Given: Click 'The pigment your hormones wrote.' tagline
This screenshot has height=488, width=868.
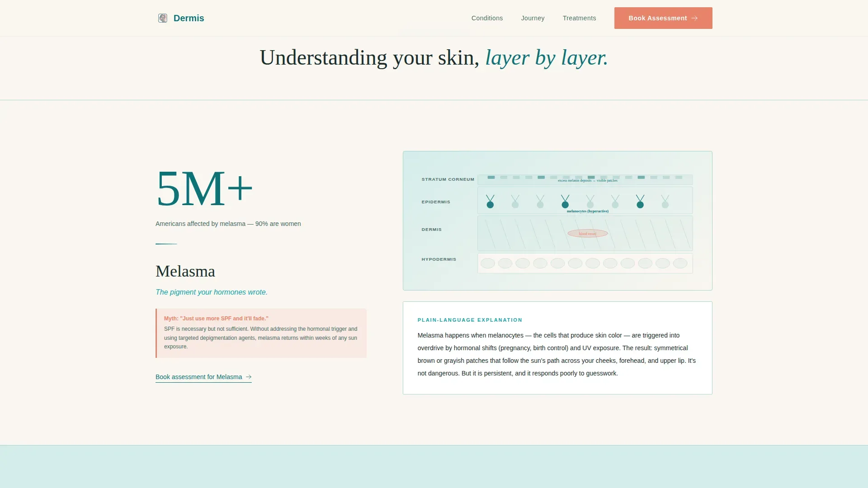Looking at the screenshot, I should tap(212, 292).
